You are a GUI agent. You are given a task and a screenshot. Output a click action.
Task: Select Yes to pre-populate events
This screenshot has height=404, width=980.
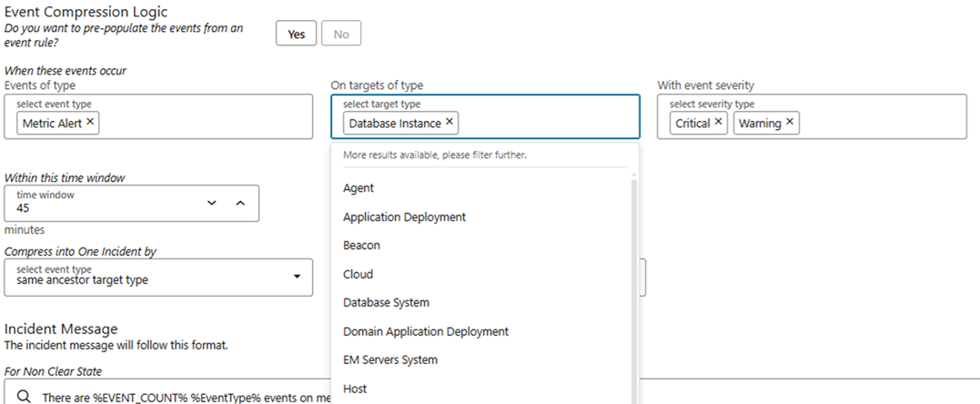click(297, 34)
